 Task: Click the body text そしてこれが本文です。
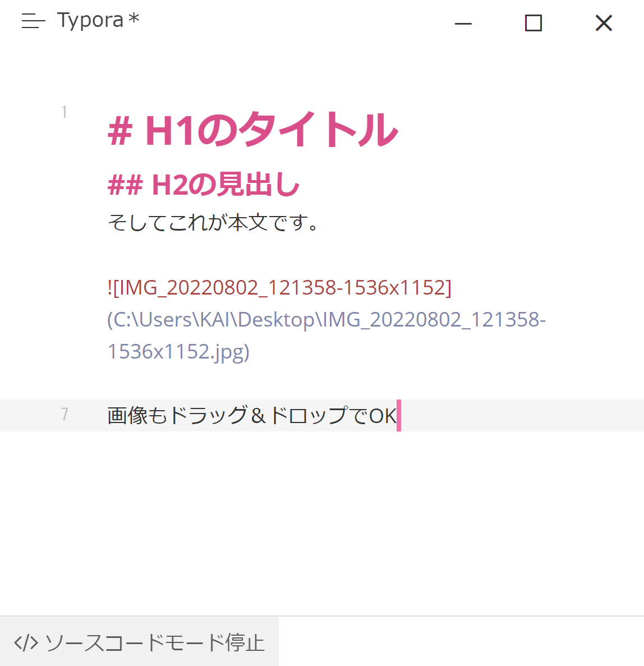213,222
